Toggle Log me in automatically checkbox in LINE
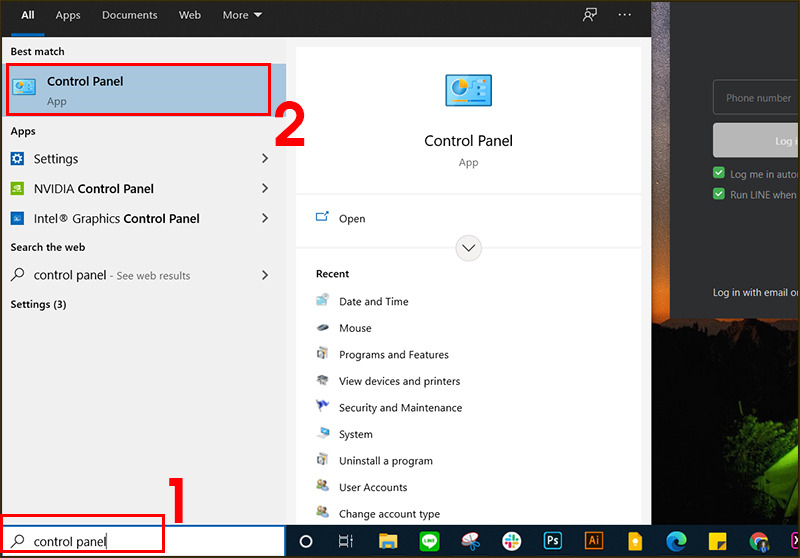Image resolution: width=800 pixels, height=558 pixels. [x=719, y=173]
